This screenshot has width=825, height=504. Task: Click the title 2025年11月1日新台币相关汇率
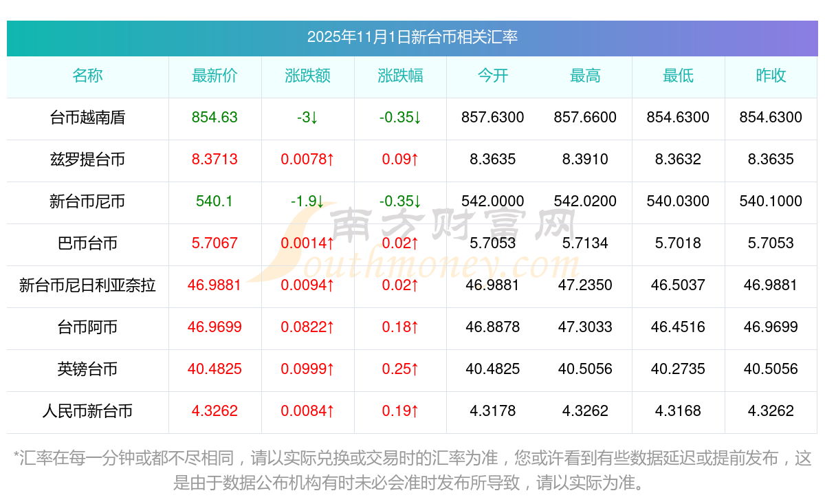point(412,37)
